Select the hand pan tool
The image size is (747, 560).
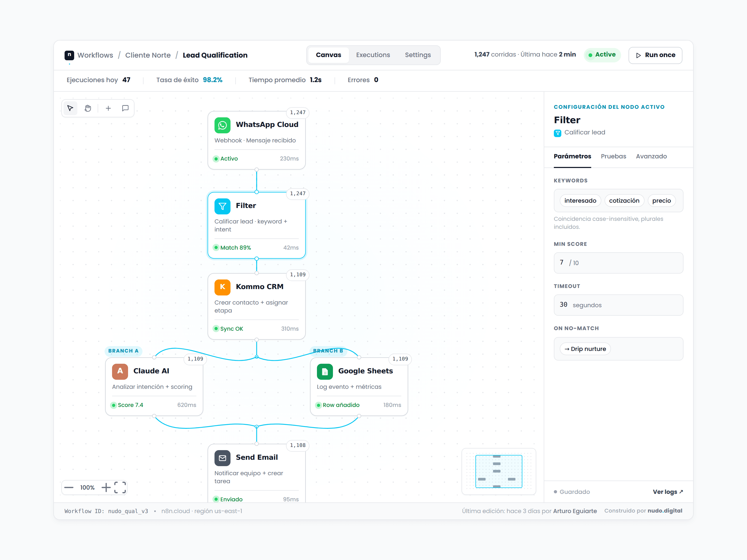point(88,108)
